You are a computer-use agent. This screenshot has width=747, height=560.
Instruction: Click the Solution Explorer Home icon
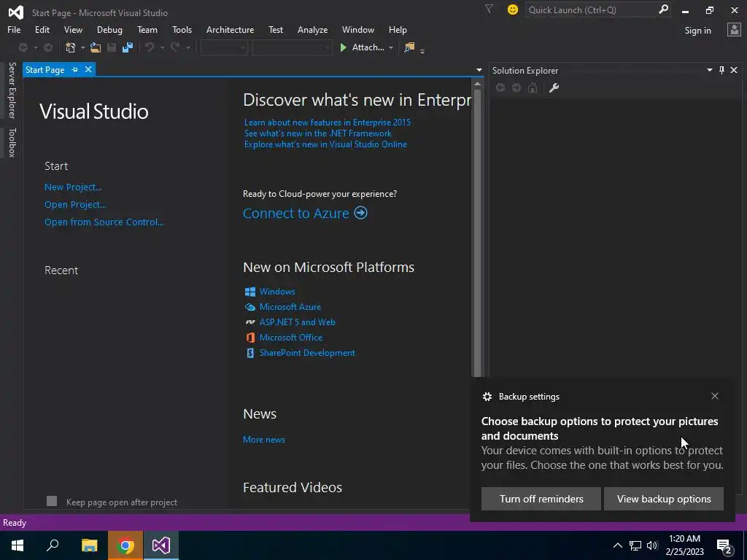[x=533, y=87]
